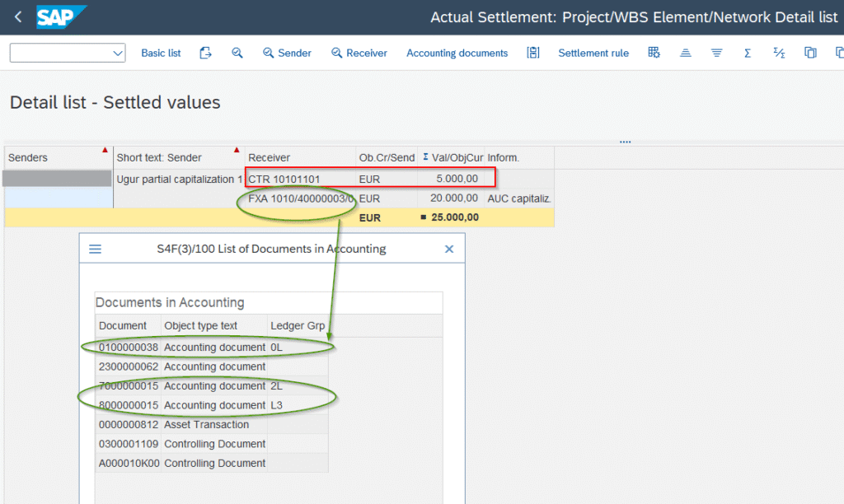Open Accounting documents
This screenshot has width=844, height=504.
pos(457,53)
